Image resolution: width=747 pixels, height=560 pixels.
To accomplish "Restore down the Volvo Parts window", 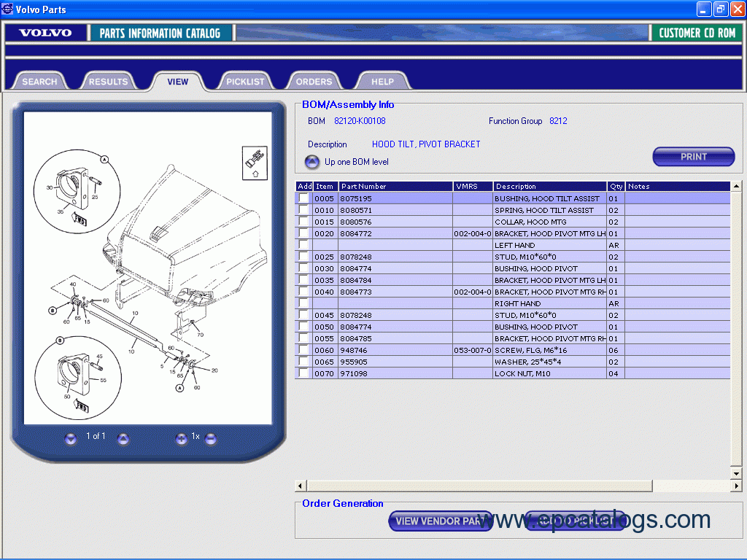I will 720,9.
